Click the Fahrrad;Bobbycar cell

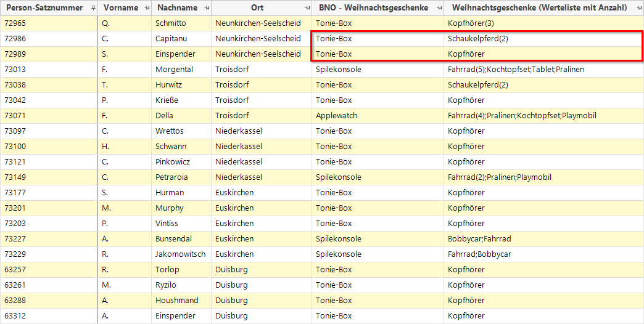click(x=479, y=254)
